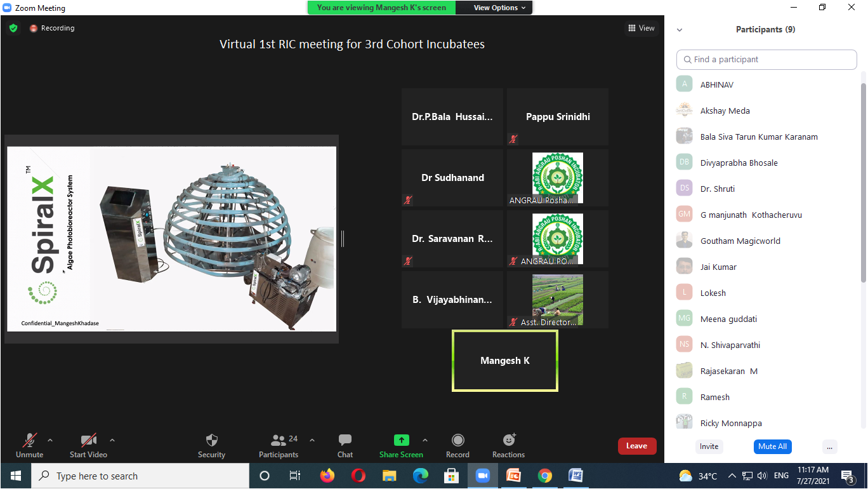Click the Find a participant search field

click(x=766, y=60)
